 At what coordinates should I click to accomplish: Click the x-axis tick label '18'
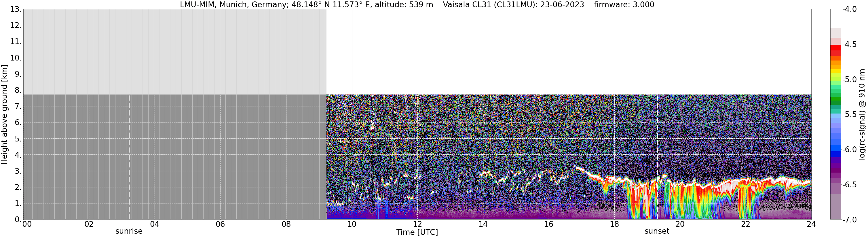point(614,224)
